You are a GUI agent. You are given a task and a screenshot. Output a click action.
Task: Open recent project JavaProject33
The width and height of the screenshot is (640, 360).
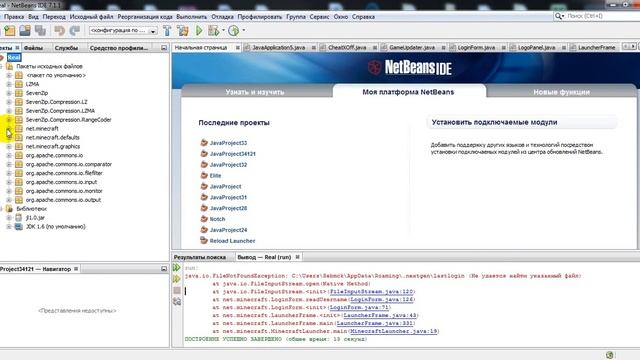coord(228,143)
